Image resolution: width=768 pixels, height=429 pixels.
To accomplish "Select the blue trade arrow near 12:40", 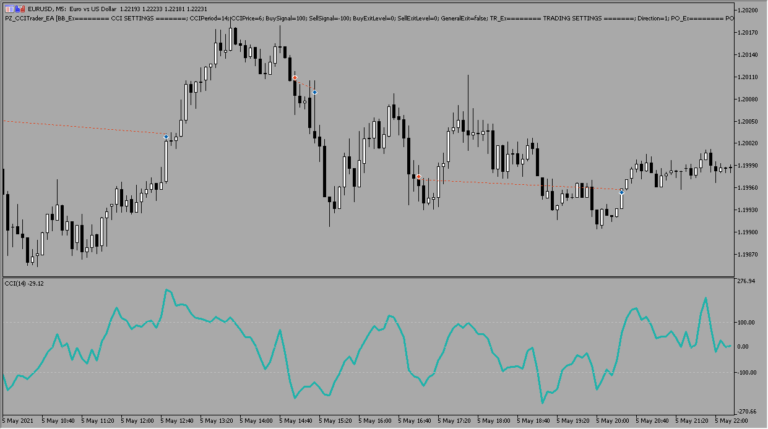I will 167,137.
